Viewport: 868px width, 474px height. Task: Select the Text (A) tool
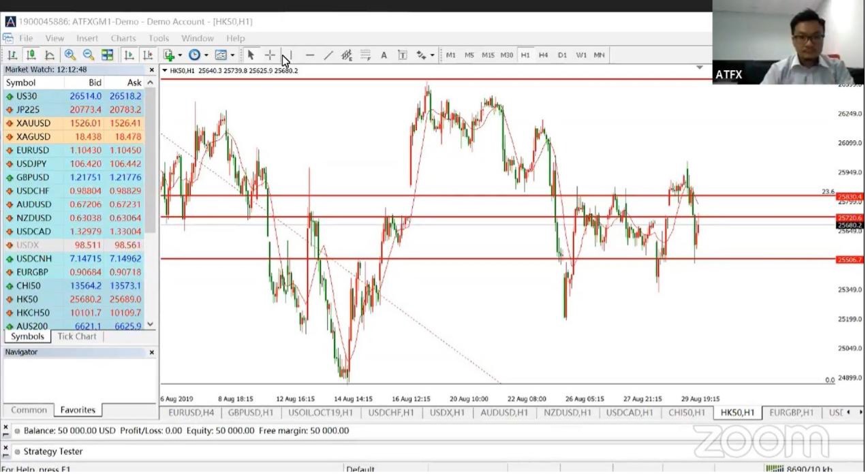[x=384, y=55]
